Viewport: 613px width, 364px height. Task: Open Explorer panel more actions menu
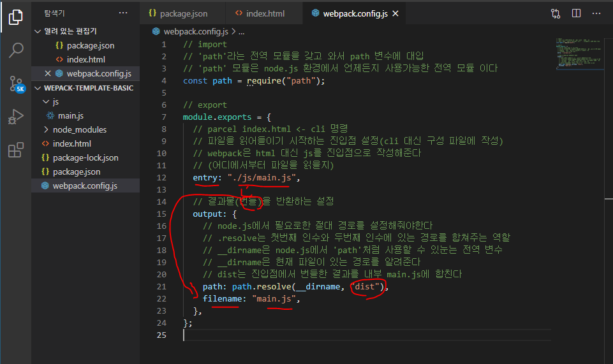[x=123, y=13]
